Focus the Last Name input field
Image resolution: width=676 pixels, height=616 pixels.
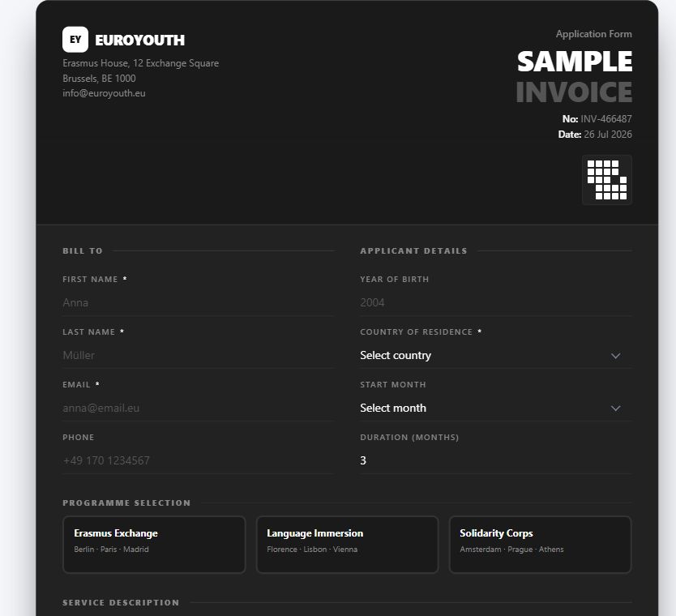(x=199, y=355)
